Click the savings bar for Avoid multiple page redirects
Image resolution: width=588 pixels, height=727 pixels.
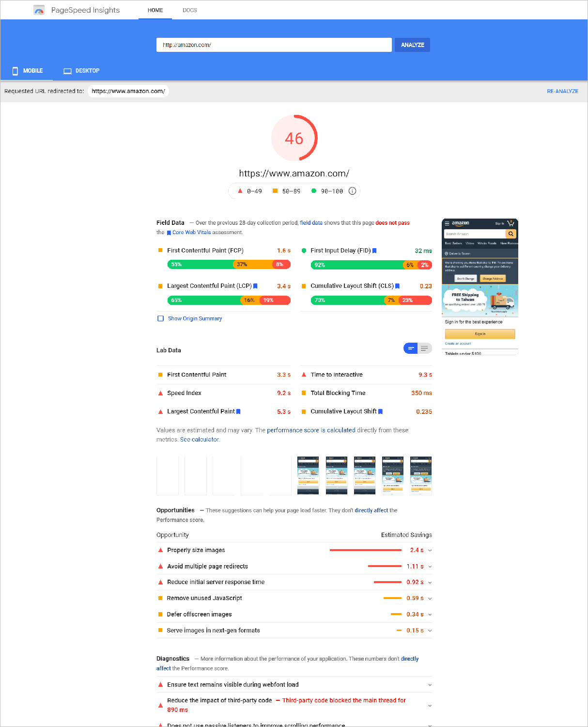point(385,566)
